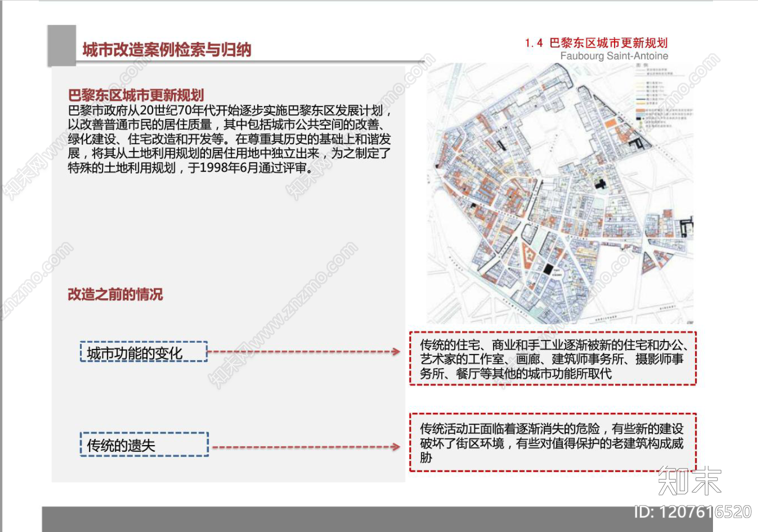The width and height of the screenshot is (758, 532).
Task: Click the yellow road line symbol in legend
Action: 641,103
